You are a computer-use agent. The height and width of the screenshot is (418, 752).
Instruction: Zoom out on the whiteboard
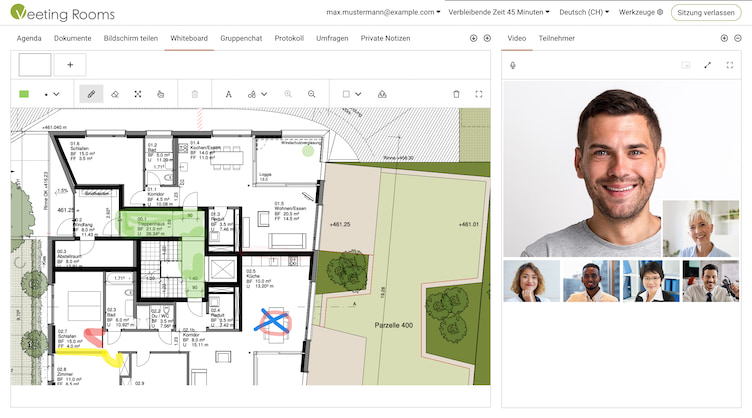click(312, 94)
